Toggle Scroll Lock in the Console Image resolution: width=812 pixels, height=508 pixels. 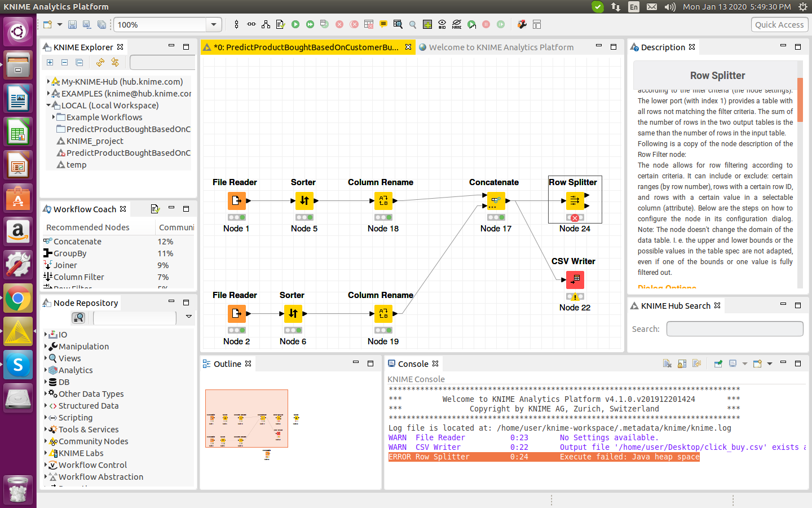[x=682, y=364]
